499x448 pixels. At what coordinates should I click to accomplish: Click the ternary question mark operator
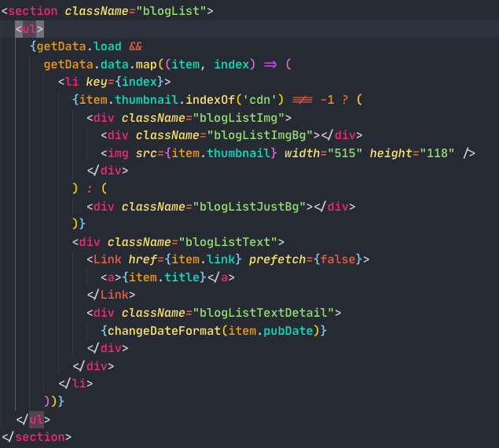[x=345, y=100]
